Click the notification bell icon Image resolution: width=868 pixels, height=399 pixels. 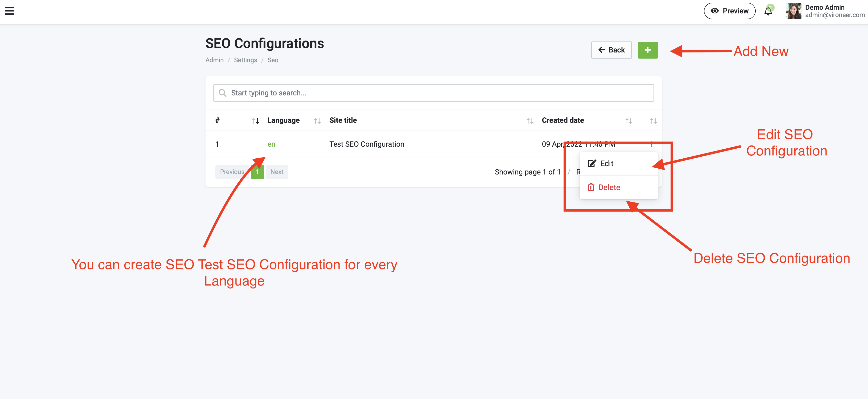[768, 11]
